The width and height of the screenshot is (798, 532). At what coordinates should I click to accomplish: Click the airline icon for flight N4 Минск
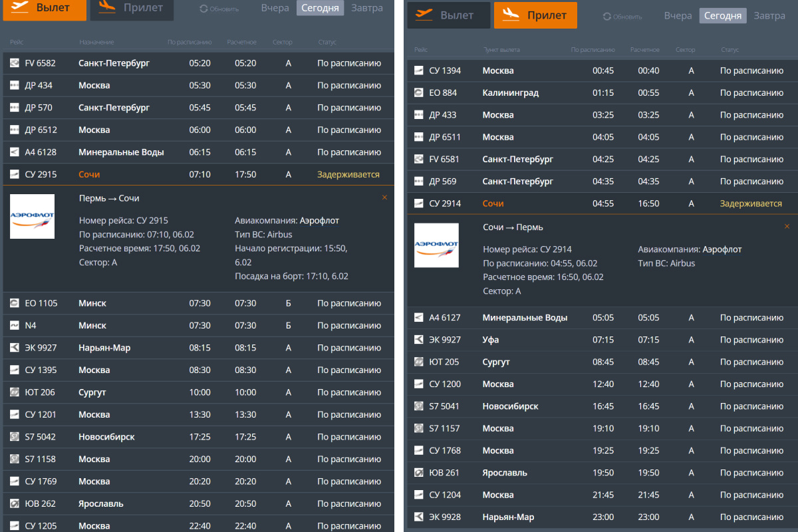click(x=15, y=325)
